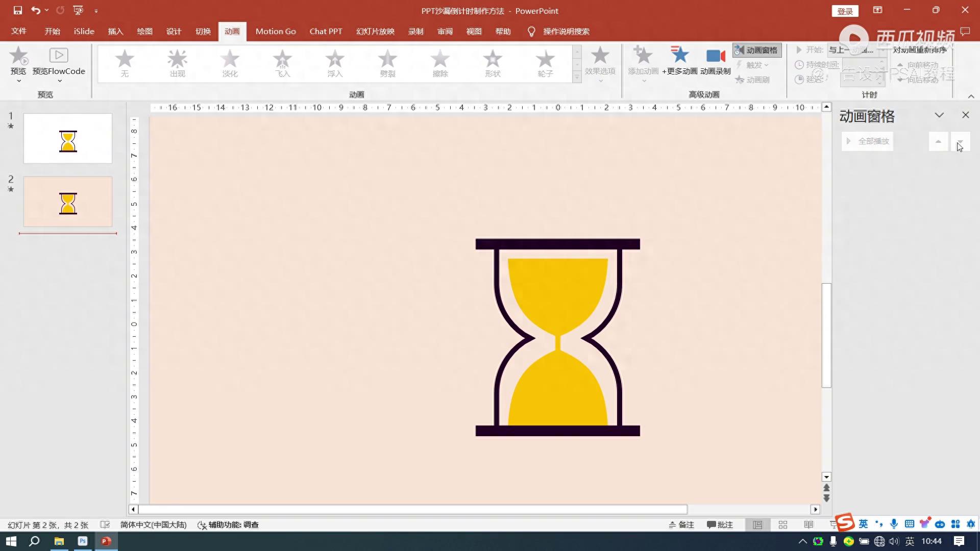This screenshot has height=551, width=980.
Task: Click 简体中文(中国大陆) language indicator
Action: point(153,524)
